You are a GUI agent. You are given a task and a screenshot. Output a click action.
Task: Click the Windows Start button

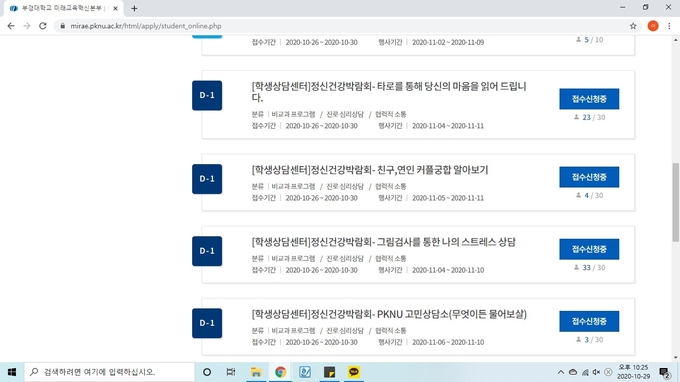pos(12,372)
